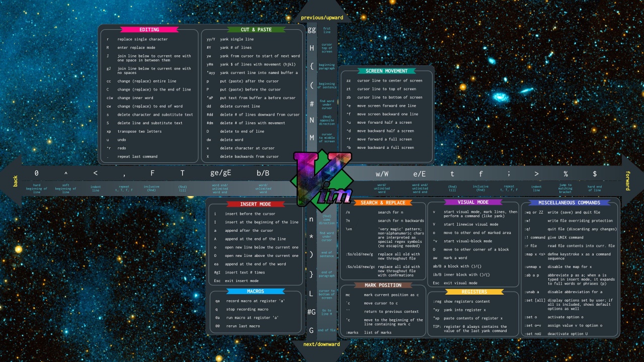
Task: Click the back label on left arrow
Action: pos(16,181)
